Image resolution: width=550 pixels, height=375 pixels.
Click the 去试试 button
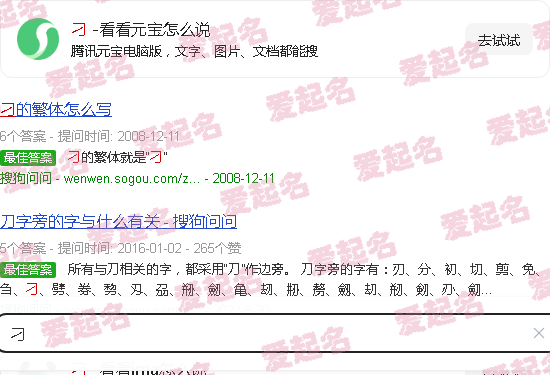click(x=499, y=40)
